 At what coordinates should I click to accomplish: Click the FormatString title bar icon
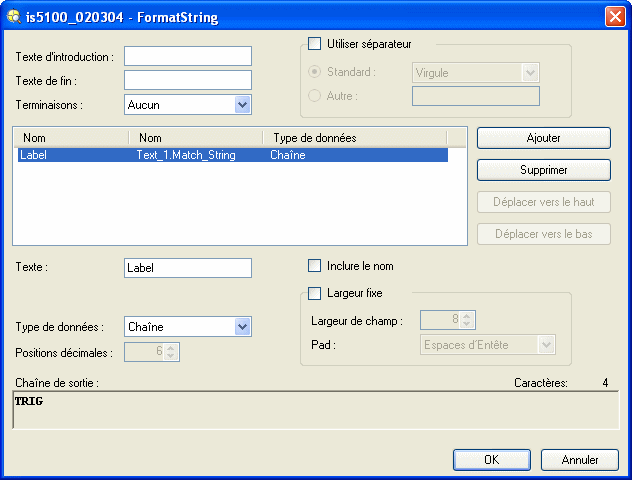[15, 17]
